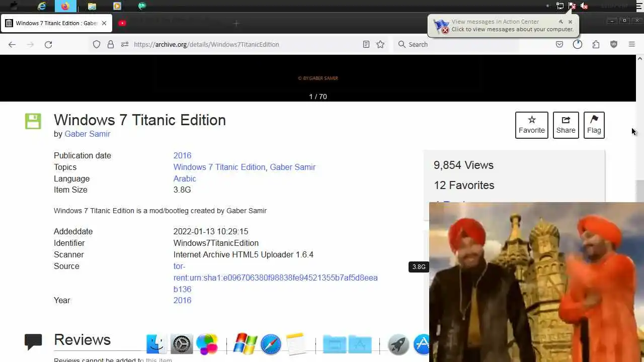Switch to the Windows 7 Titanic Edition tab
The width and height of the screenshot is (644, 362).
pyautogui.click(x=55, y=23)
